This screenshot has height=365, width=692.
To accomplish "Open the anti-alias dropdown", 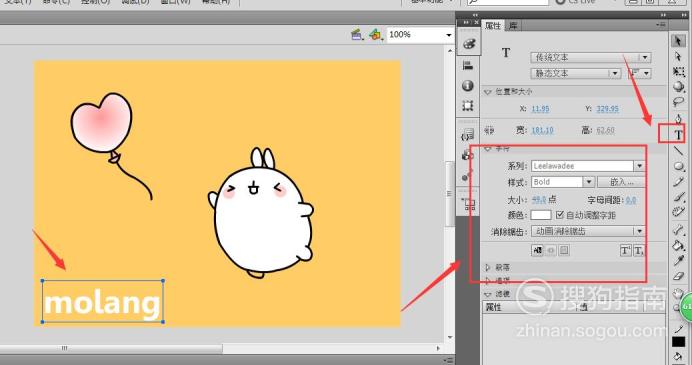I will (587, 231).
